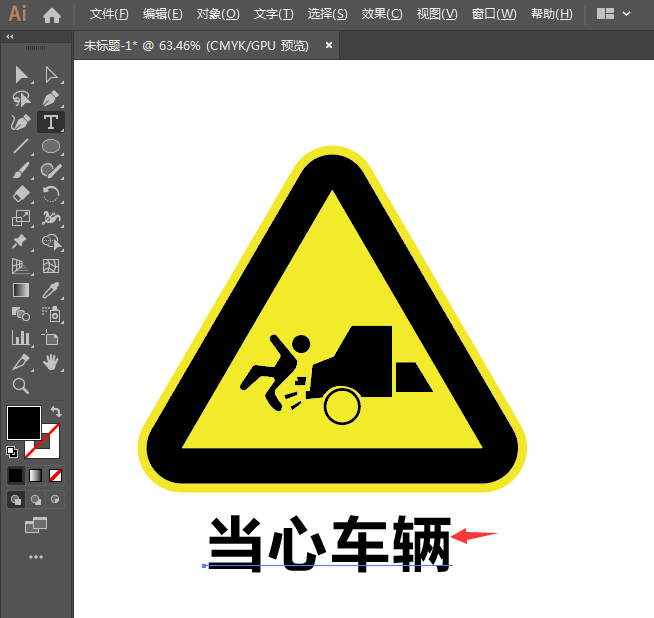The height and width of the screenshot is (618, 654).
Task: Open the 窗口(W) menu
Action: 494,14
